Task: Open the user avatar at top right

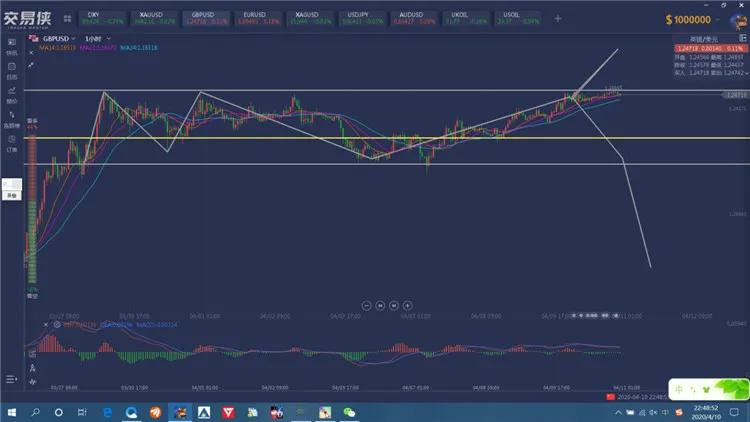Action: [x=739, y=21]
